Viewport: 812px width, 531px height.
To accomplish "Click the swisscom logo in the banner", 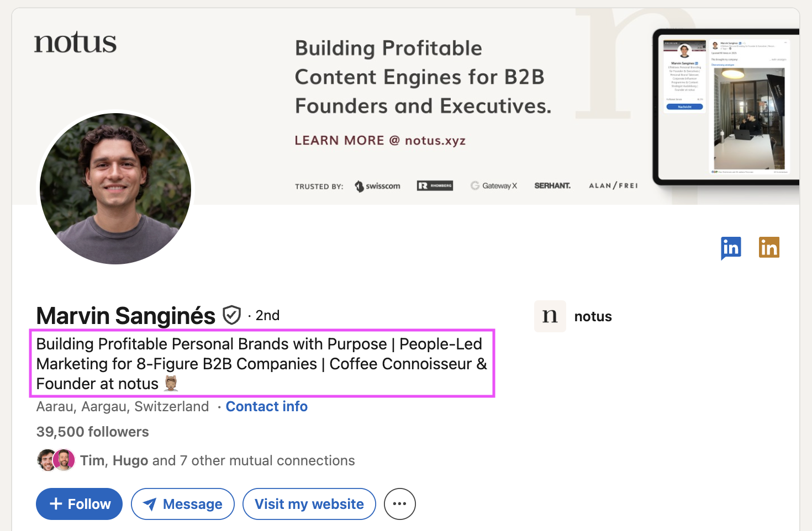I will click(378, 186).
